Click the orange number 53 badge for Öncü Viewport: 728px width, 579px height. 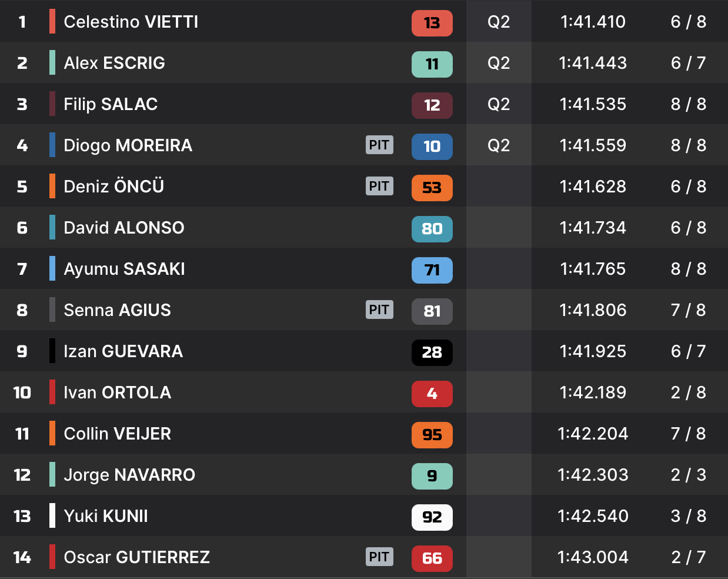click(x=432, y=188)
